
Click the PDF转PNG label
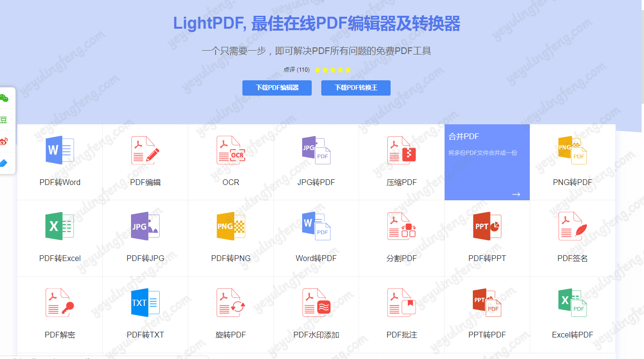coord(231,258)
